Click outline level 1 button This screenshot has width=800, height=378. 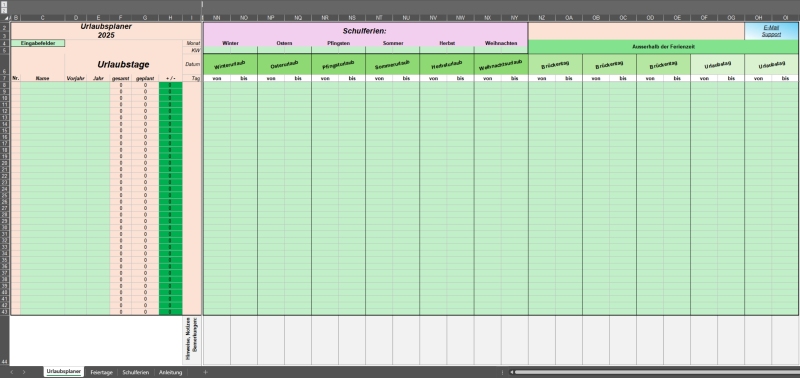pyautogui.click(x=4, y=4)
